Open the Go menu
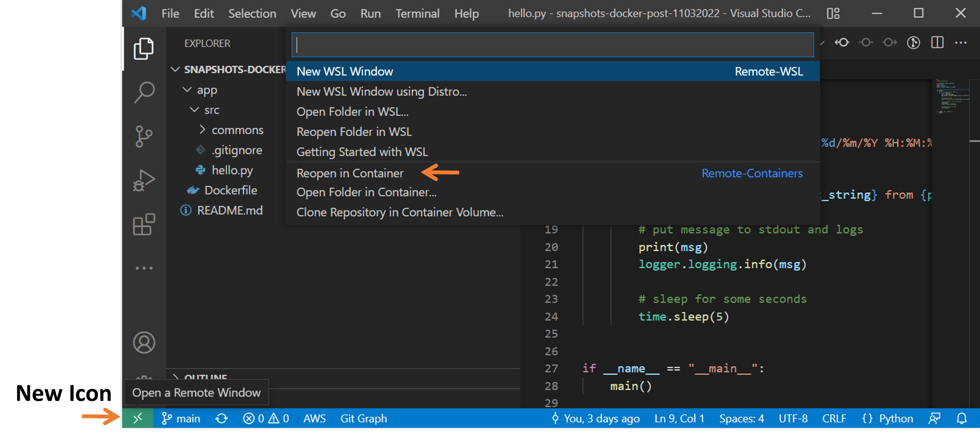The height and width of the screenshot is (434, 980). [338, 13]
